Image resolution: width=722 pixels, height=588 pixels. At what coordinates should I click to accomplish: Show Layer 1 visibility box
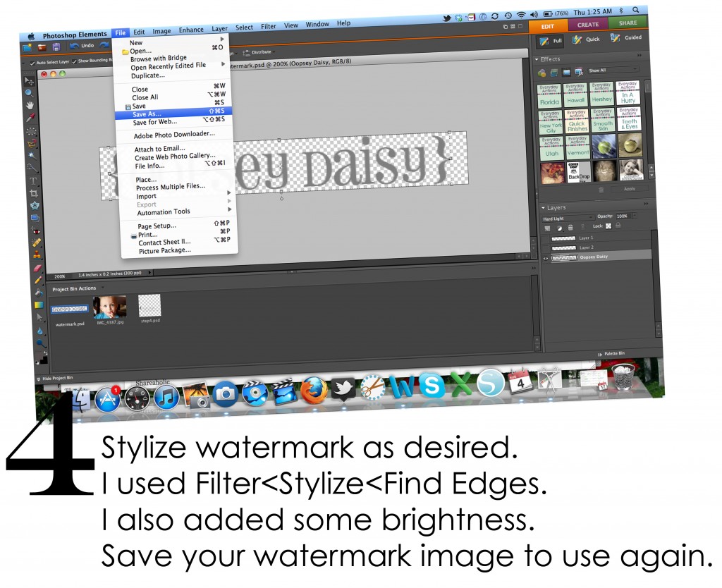545,240
